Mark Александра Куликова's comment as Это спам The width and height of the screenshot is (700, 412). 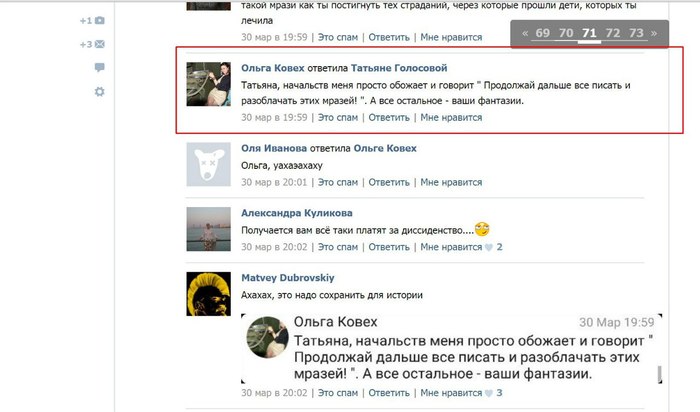point(338,247)
